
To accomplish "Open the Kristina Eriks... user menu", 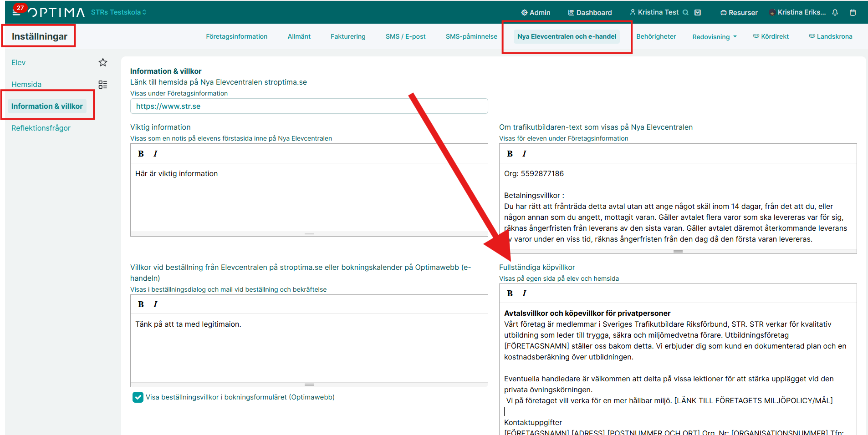I will (x=797, y=12).
